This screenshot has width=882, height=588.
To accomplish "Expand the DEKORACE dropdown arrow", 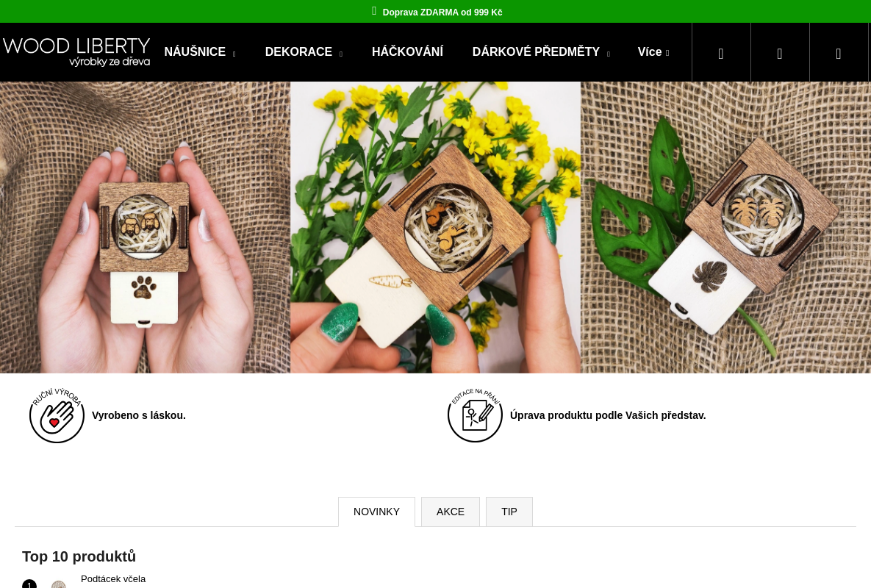I will tap(340, 54).
